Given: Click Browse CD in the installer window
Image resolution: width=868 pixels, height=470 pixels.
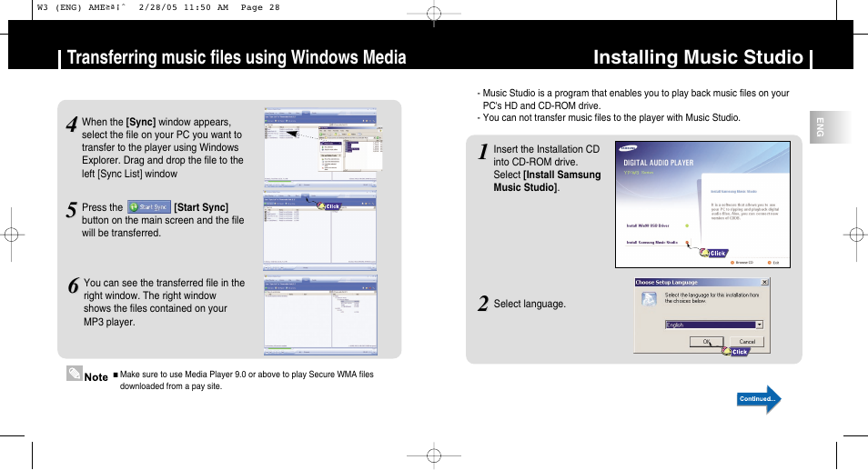Looking at the screenshot, I should [742, 263].
